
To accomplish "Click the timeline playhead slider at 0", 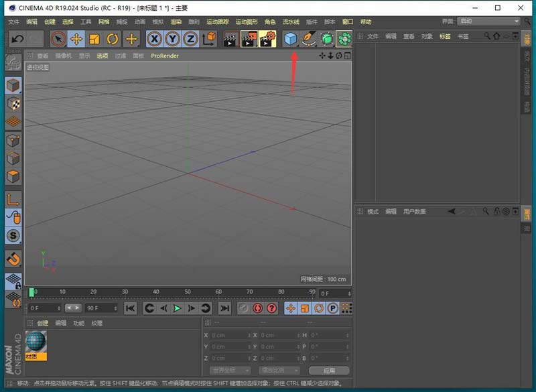I will (31, 293).
